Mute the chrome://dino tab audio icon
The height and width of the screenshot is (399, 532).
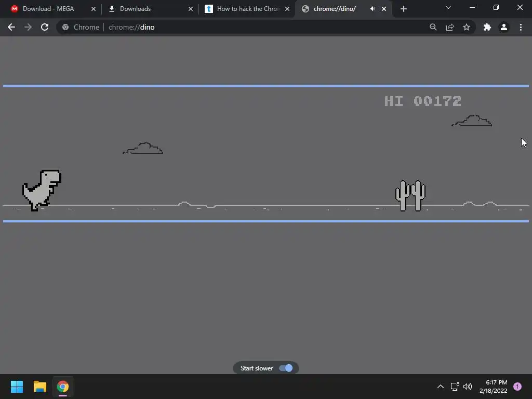(373, 9)
